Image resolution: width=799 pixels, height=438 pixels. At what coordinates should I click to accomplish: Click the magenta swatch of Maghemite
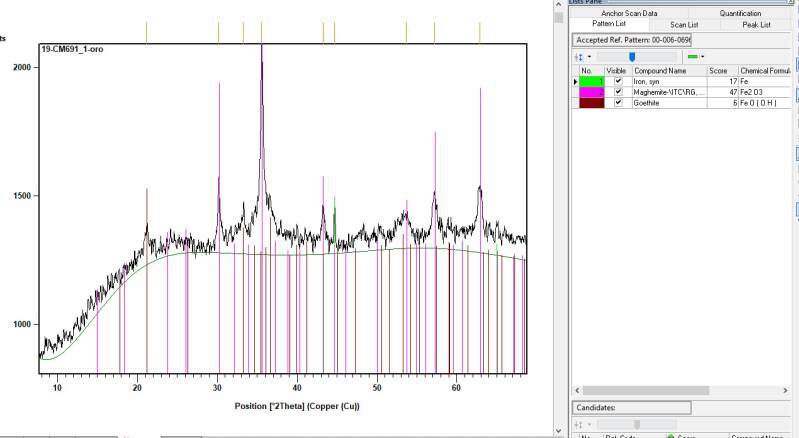[592, 92]
